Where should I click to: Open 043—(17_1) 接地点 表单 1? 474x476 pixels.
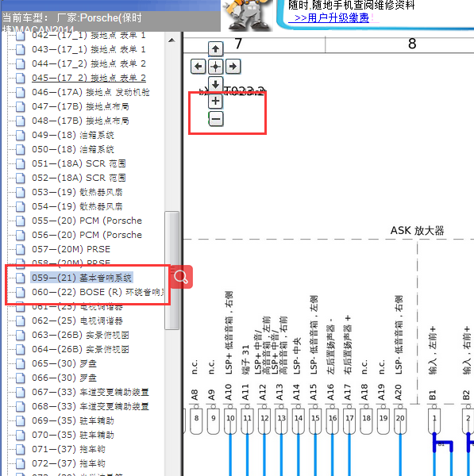(x=89, y=49)
